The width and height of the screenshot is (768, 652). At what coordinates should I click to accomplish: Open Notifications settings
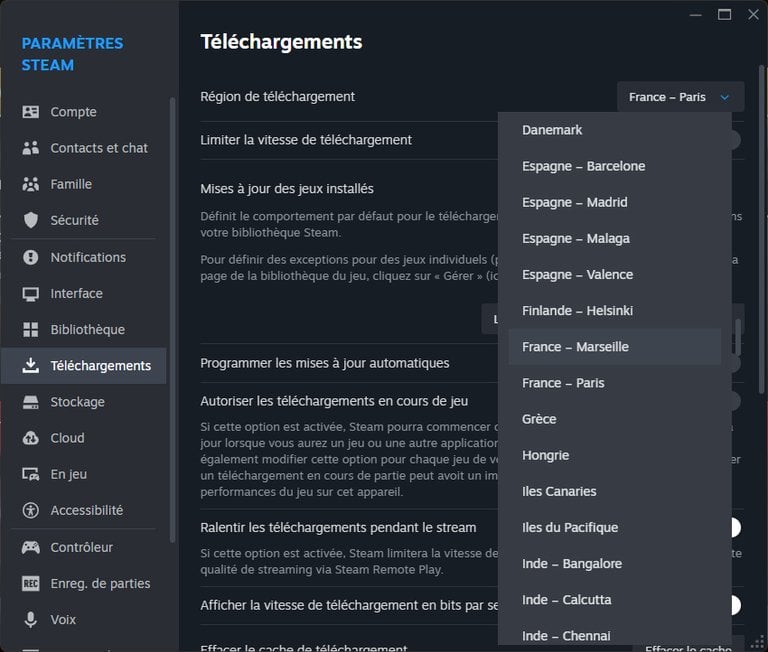[83, 257]
